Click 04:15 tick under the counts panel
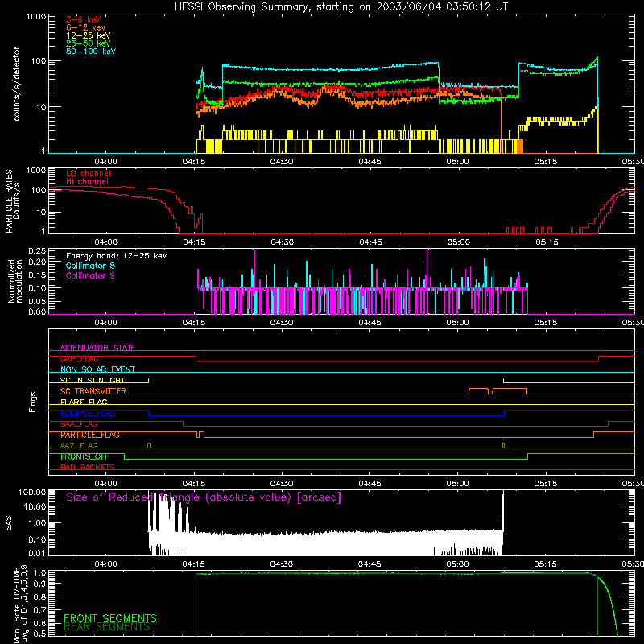 194,162
